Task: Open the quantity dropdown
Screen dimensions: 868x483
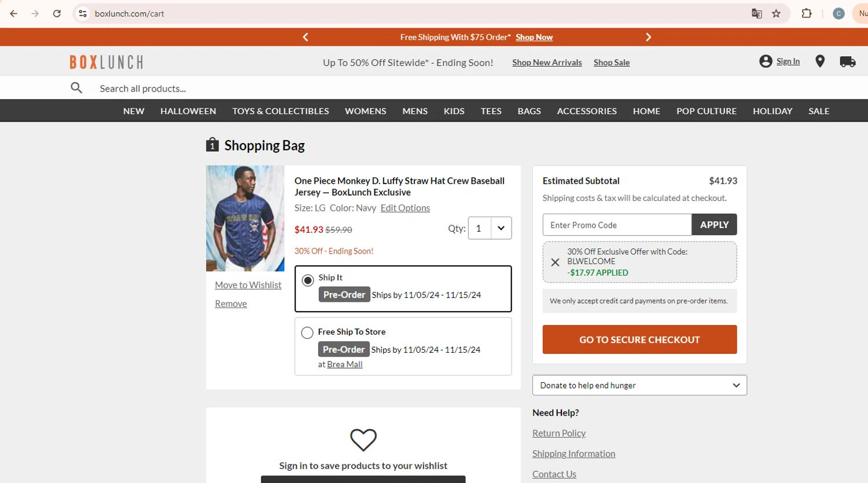Action: 501,228
